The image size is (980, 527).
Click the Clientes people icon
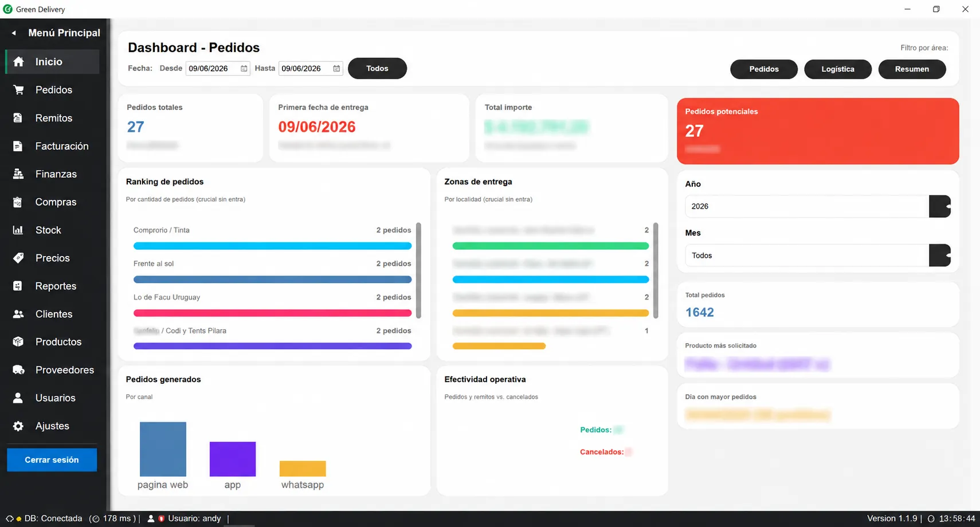point(18,314)
